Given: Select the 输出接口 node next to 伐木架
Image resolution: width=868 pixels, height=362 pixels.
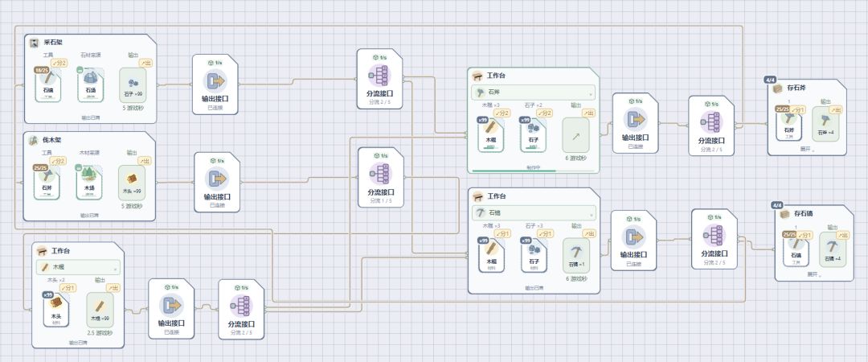Looking at the screenshot, I should pyautogui.click(x=217, y=183).
